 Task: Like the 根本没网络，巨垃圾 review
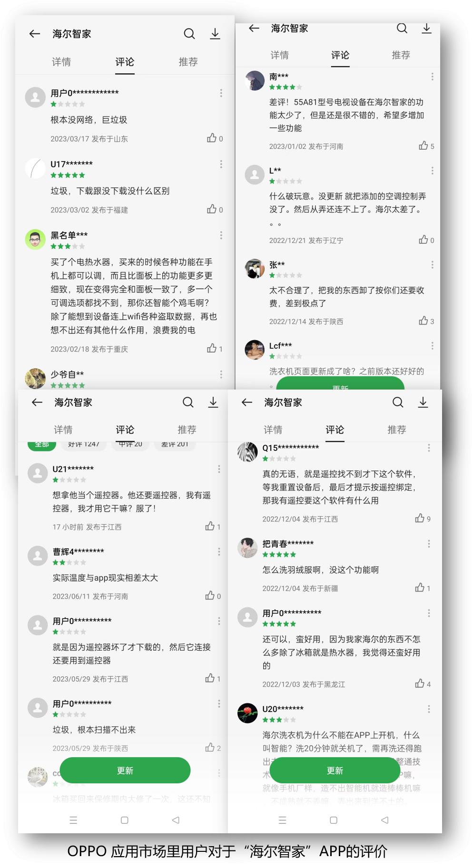(x=212, y=138)
